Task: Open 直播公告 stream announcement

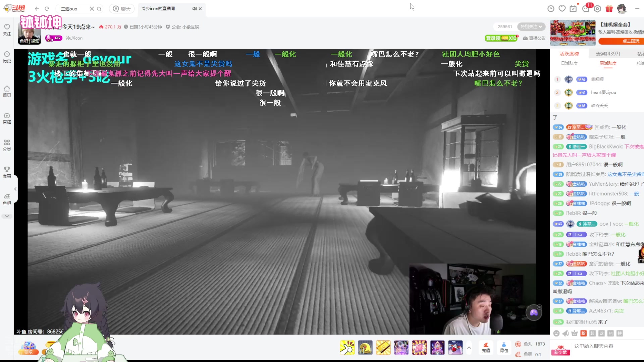Action: tap(534, 38)
